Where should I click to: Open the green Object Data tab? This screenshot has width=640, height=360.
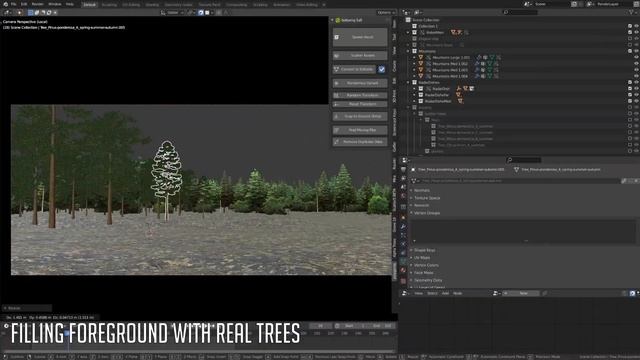(403, 261)
